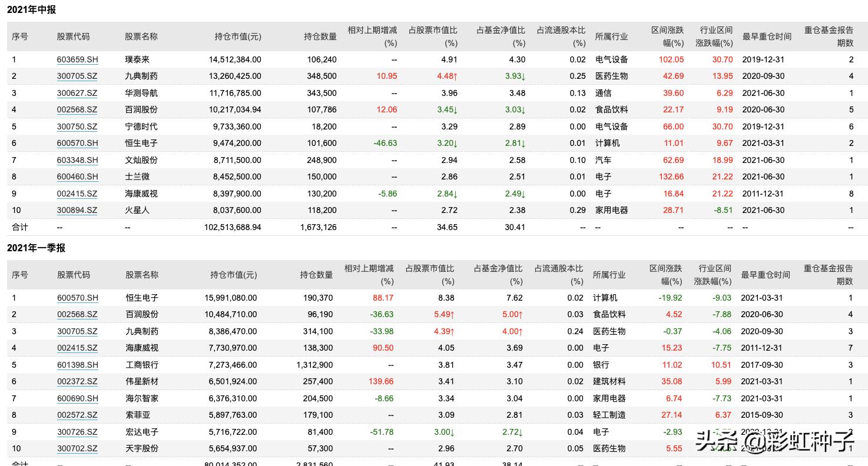Click the 300627.SZ stock code link
The height and width of the screenshot is (466, 868).
[x=77, y=93]
